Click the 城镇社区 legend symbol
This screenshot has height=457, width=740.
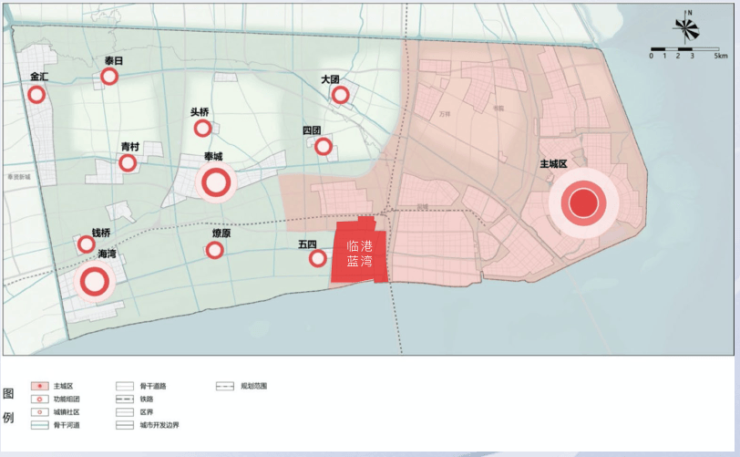click(x=40, y=412)
